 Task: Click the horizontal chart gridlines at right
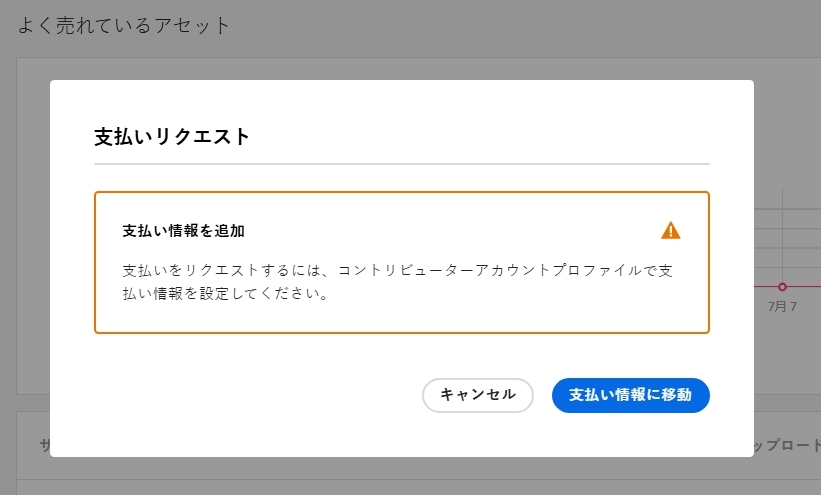(787, 229)
